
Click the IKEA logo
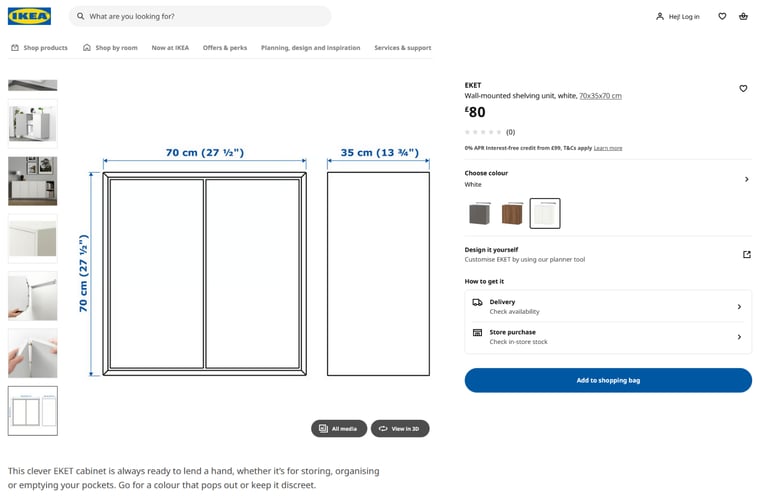29,16
